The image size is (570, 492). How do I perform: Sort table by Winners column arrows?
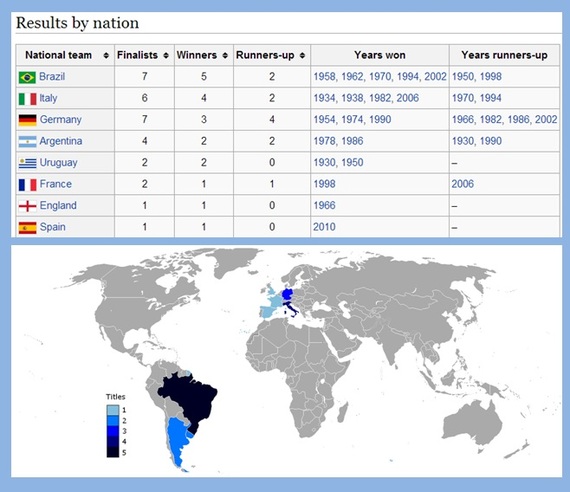(225, 55)
